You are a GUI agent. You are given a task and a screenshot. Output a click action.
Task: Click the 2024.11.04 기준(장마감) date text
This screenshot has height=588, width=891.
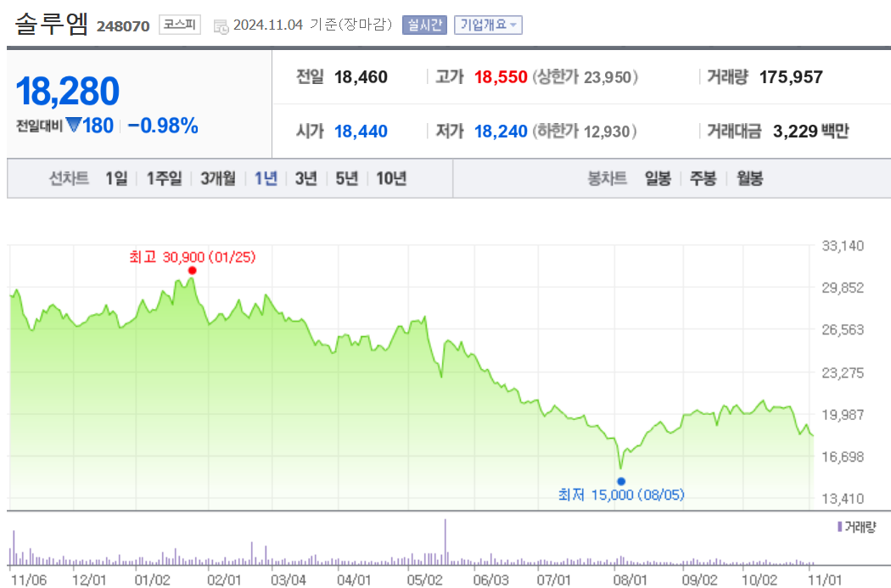[x=312, y=25]
